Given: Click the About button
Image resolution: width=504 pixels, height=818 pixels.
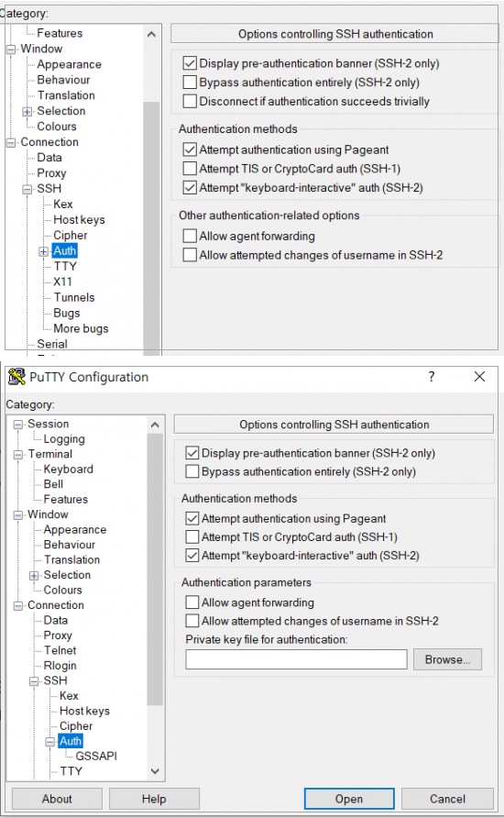Looking at the screenshot, I should coord(57,799).
